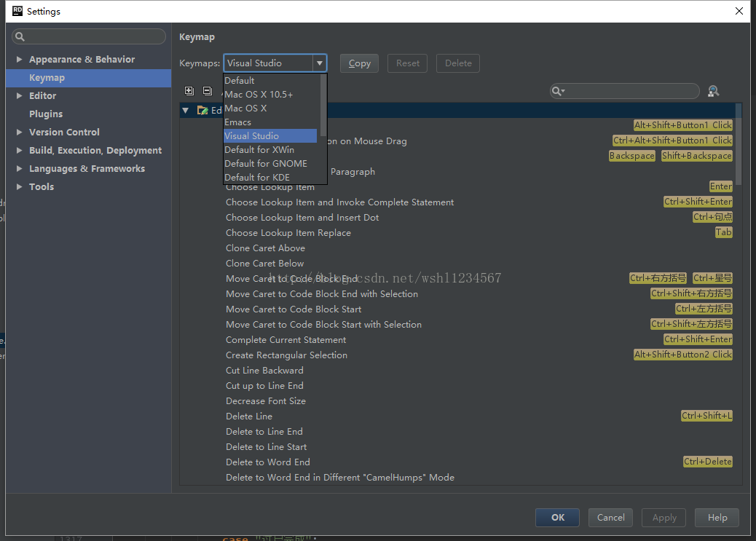Expand Build, Execution, Deployment section
Image resolution: width=756 pixels, height=541 pixels.
[19, 151]
